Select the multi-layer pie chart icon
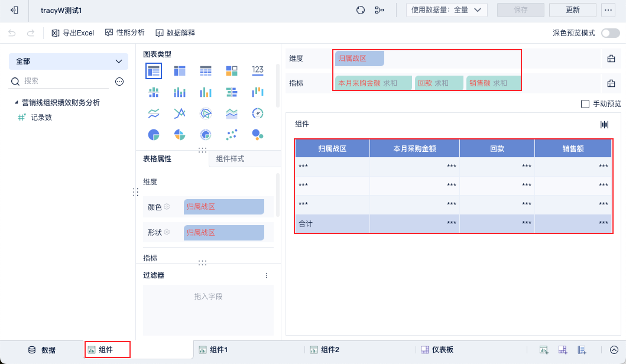The image size is (626, 364). coord(206,135)
